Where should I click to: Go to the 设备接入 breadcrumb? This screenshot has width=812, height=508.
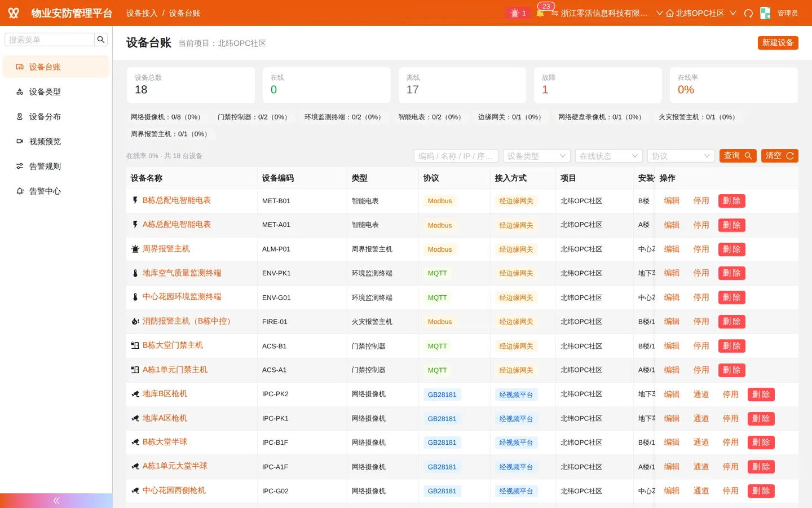click(x=142, y=13)
